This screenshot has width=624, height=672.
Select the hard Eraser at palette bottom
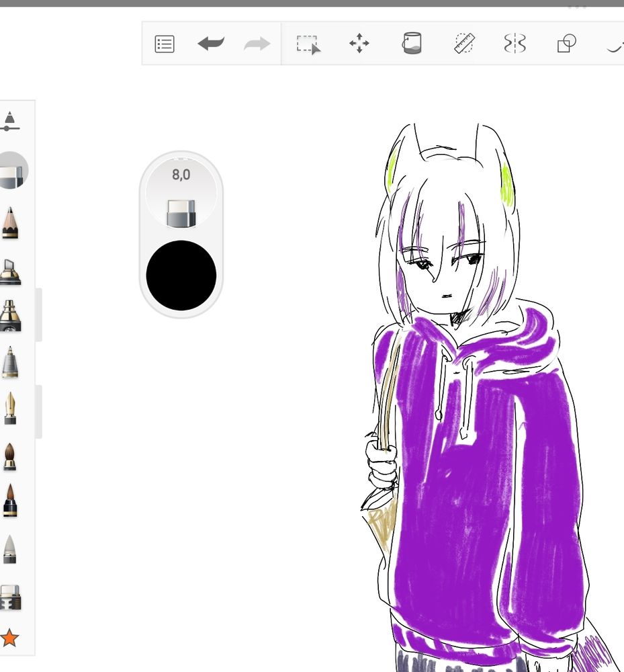click(10, 597)
